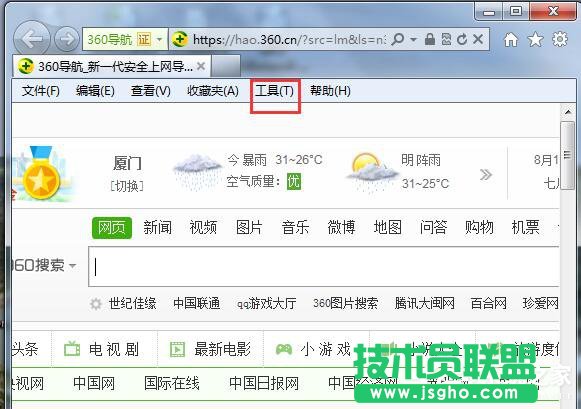This screenshot has width=581, height=409.
Task: Open the 360图片搜索 link
Action: [x=345, y=303]
